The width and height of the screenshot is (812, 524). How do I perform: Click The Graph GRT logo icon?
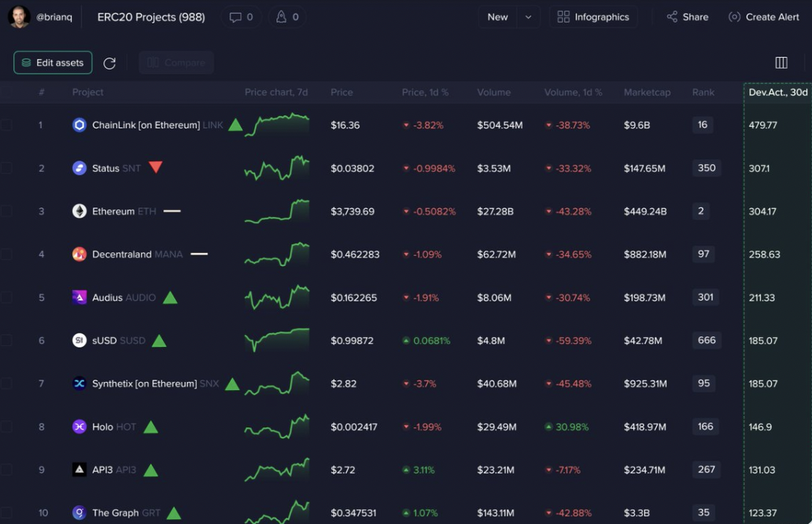[79, 512]
